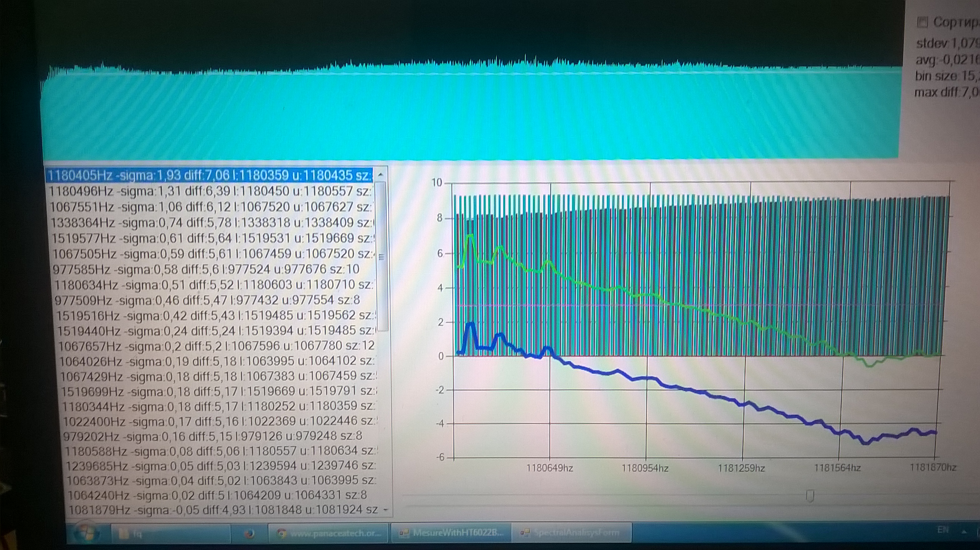Click the 1181259hz chart axis label
The width and height of the screenshot is (980, 550).
(741, 468)
